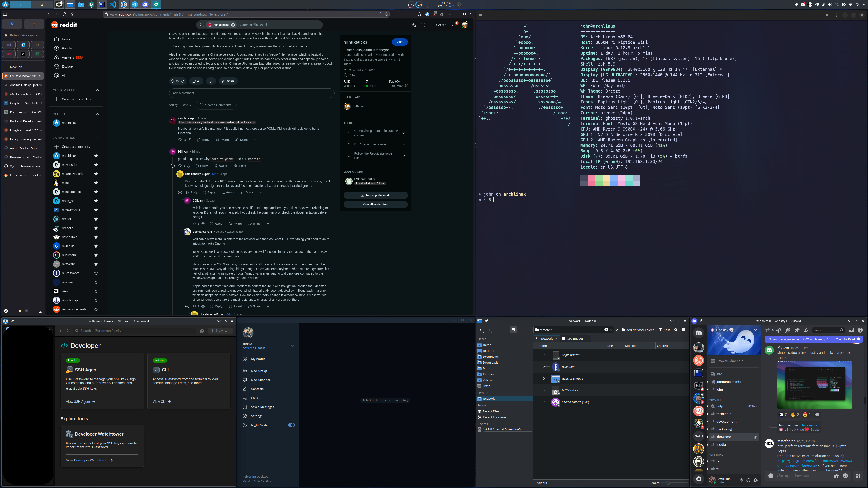
Task: Open the browser extensions puzzle icon
Action: 419,14
